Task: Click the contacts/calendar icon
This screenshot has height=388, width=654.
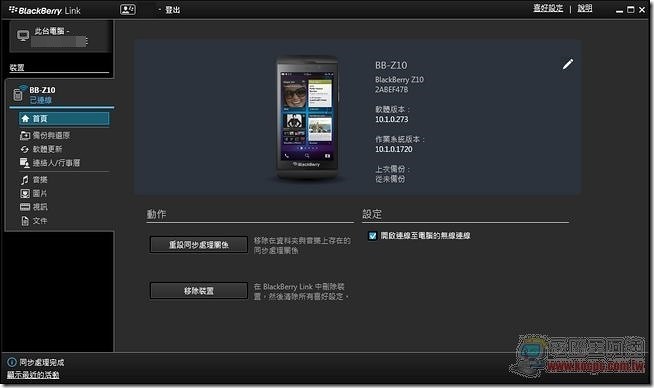Action: (25, 163)
